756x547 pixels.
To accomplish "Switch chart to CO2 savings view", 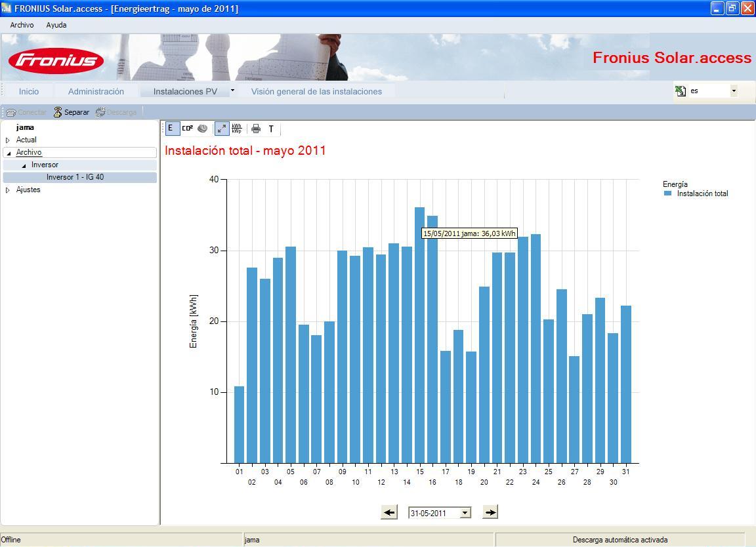I will coord(187,128).
